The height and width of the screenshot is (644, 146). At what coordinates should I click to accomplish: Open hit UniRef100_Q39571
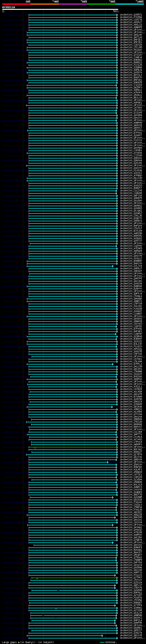131,15
